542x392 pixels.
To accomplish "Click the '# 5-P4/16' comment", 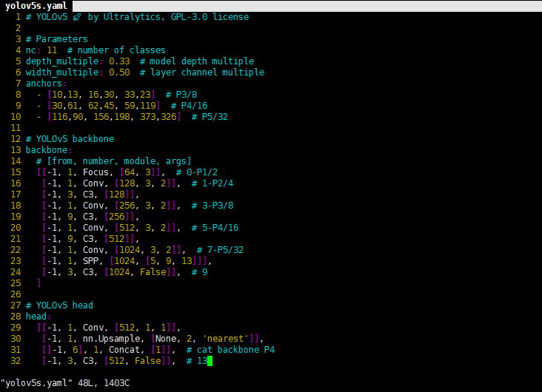I will click(x=215, y=228).
